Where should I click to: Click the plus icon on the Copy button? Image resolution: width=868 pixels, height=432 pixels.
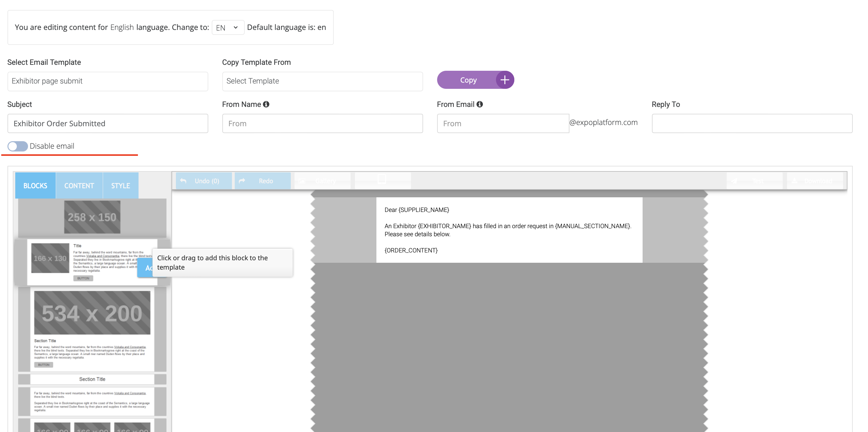point(504,80)
